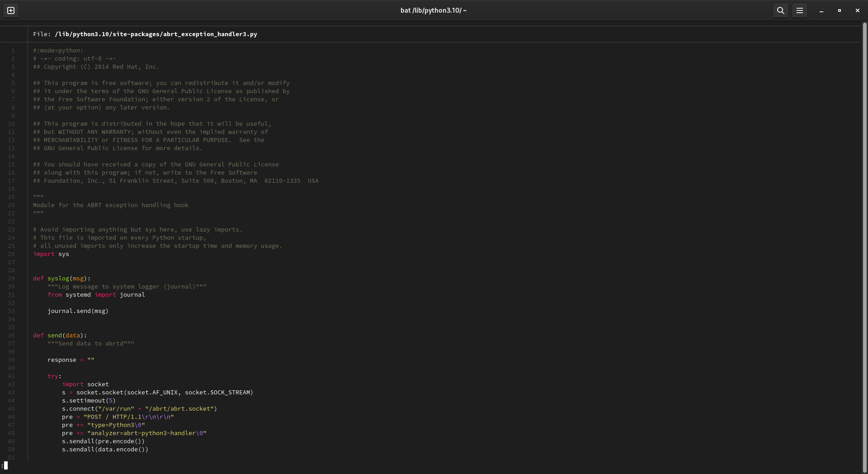Click the 's.settimeout(5)' line
The image size is (868, 474).
(x=89, y=401)
